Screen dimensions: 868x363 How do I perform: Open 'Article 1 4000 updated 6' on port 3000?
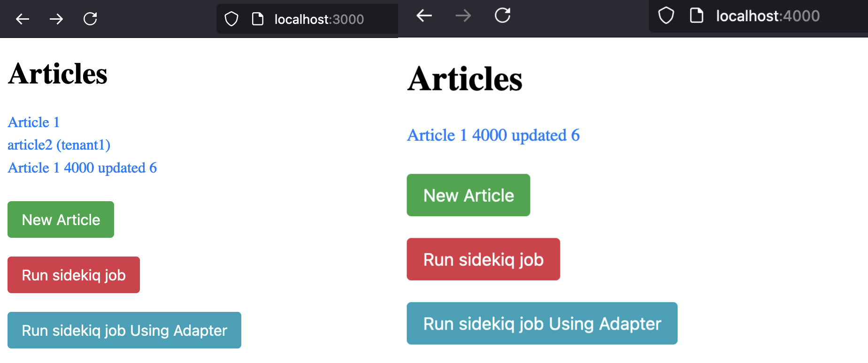coord(82,168)
